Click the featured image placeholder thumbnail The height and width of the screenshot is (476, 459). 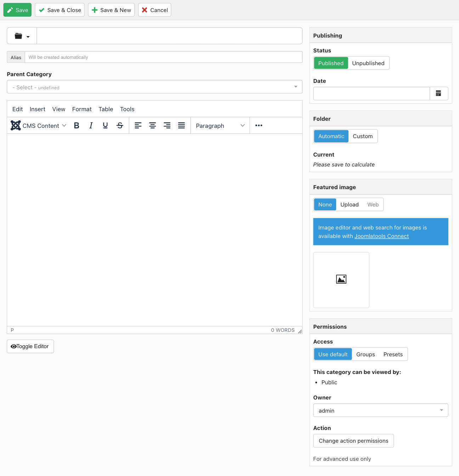pos(341,280)
